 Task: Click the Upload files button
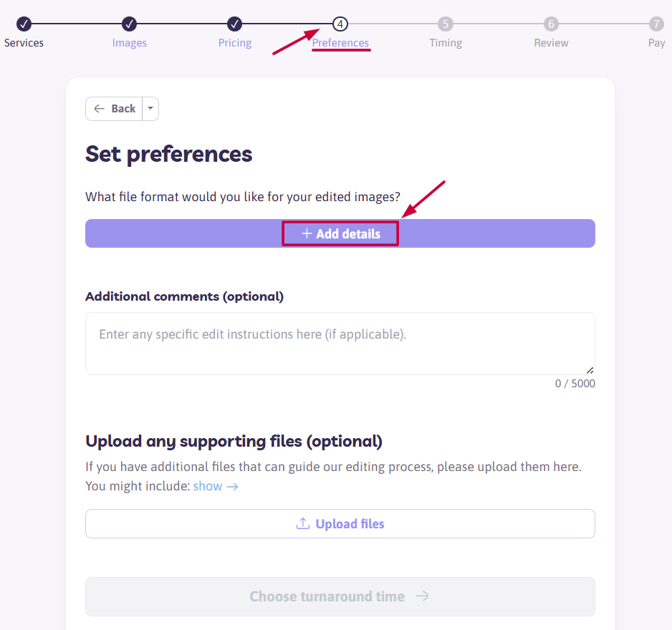340,523
